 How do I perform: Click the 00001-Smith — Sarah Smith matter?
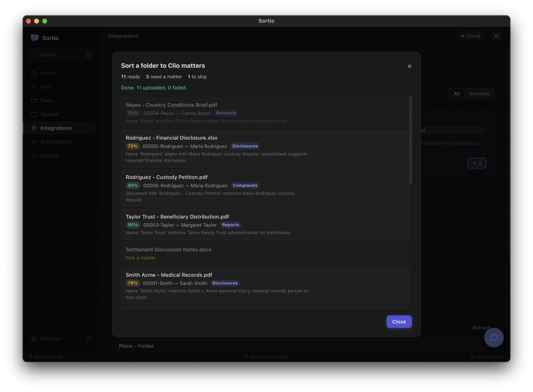[x=175, y=283]
